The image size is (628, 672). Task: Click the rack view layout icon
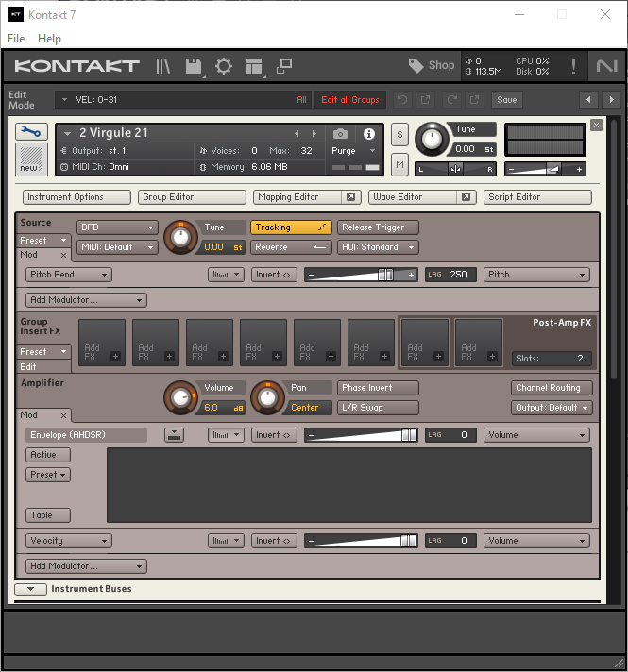pos(253,66)
